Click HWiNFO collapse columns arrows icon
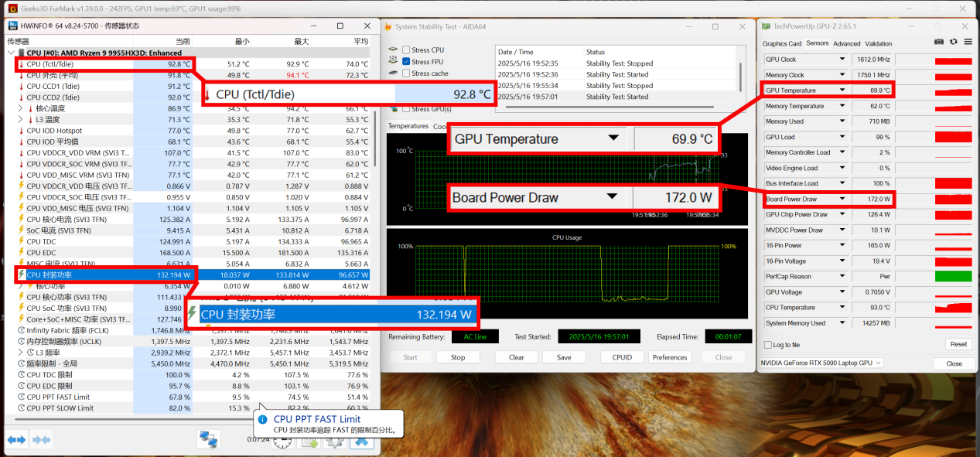 41,439
